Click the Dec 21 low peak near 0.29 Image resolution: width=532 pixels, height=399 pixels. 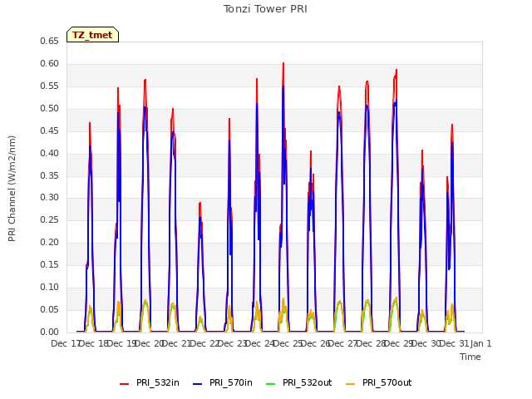(x=200, y=203)
